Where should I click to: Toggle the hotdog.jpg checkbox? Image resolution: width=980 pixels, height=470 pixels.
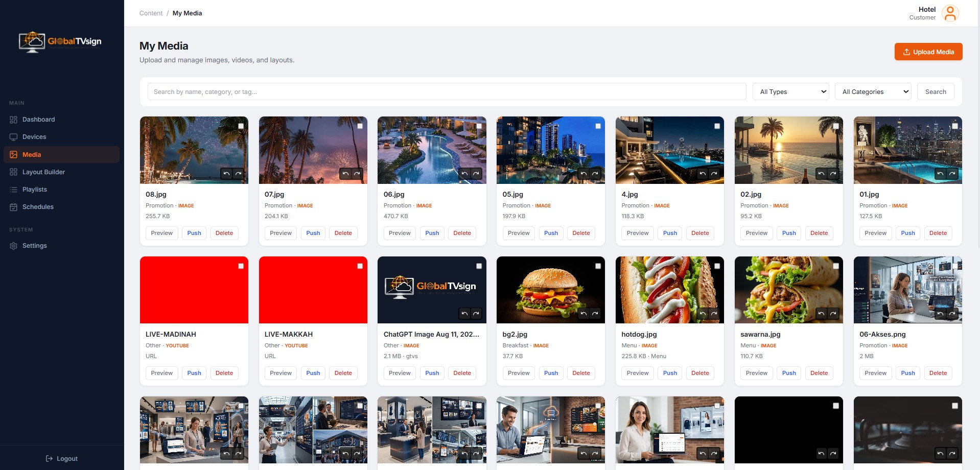(717, 266)
